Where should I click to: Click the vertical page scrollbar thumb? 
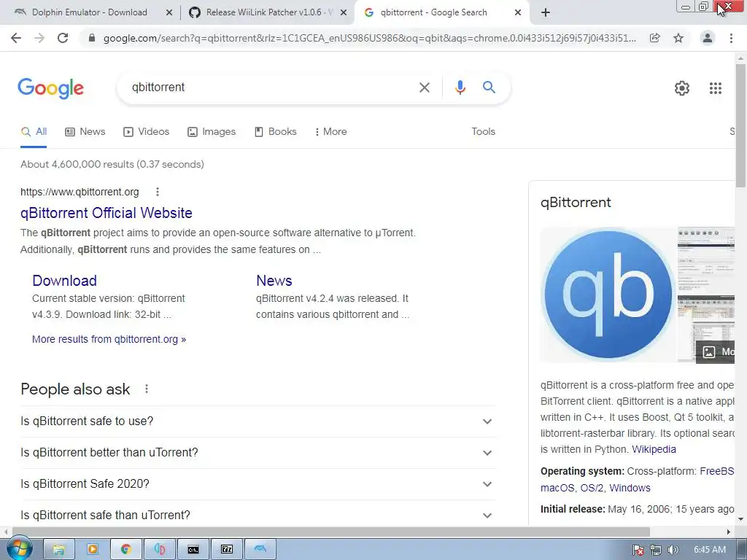pyautogui.click(x=740, y=124)
